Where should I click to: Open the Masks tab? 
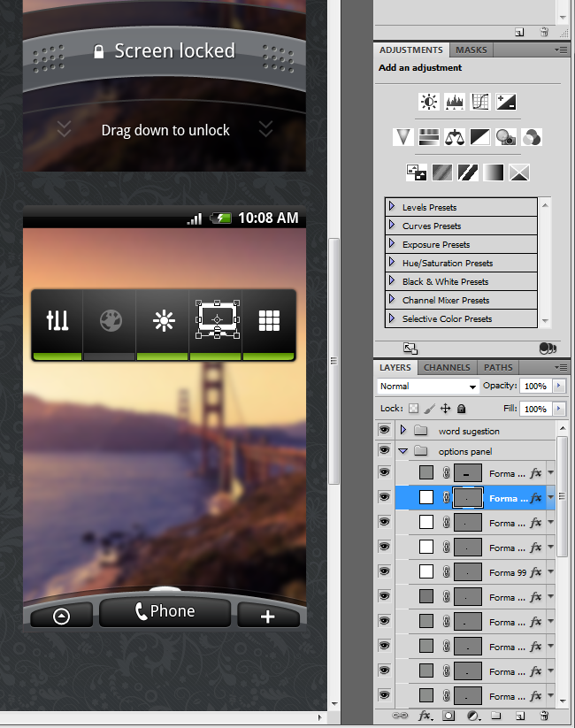pos(471,50)
